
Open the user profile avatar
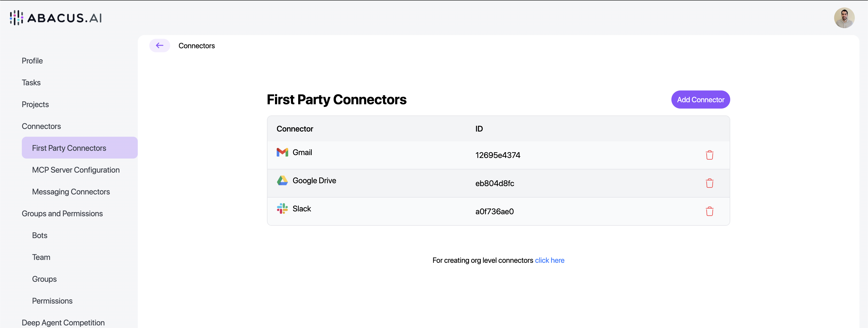[x=844, y=18]
